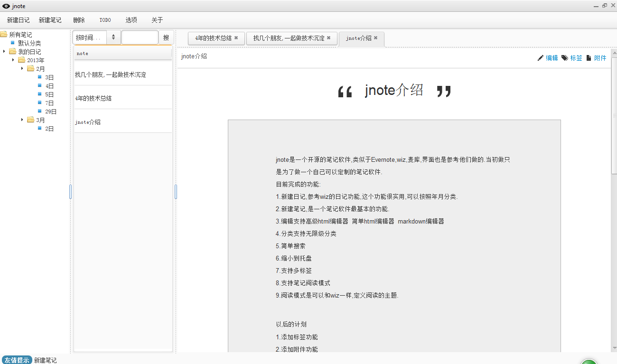The image size is (617, 364).
Task: Click the green circle at bottom right
Action: 589,361
